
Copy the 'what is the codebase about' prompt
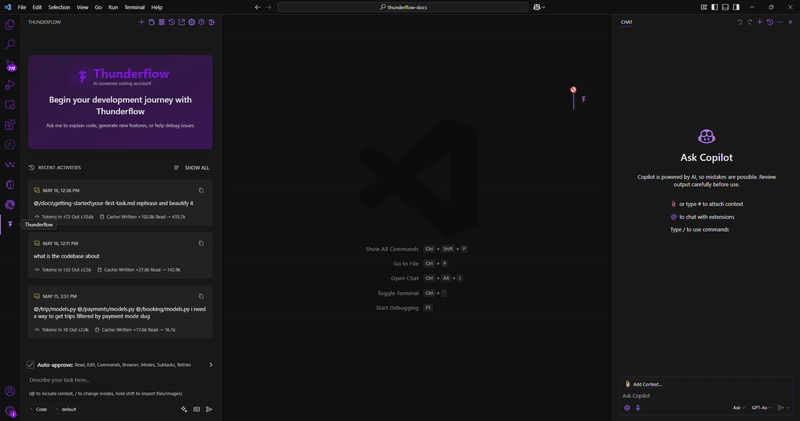pyautogui.click(x=201, y=243)
